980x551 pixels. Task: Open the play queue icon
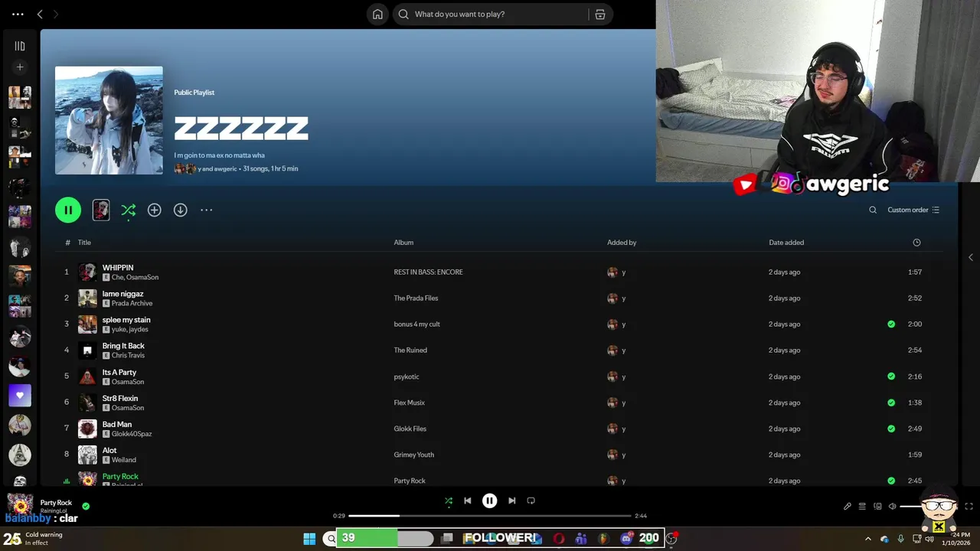[862, 506]
